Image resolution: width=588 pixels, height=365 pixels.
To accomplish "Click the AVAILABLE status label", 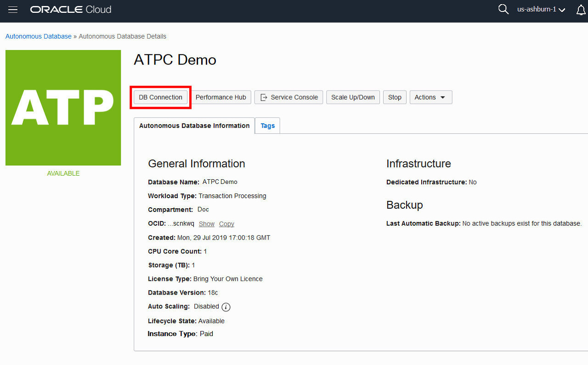I will tap(63, 173).
